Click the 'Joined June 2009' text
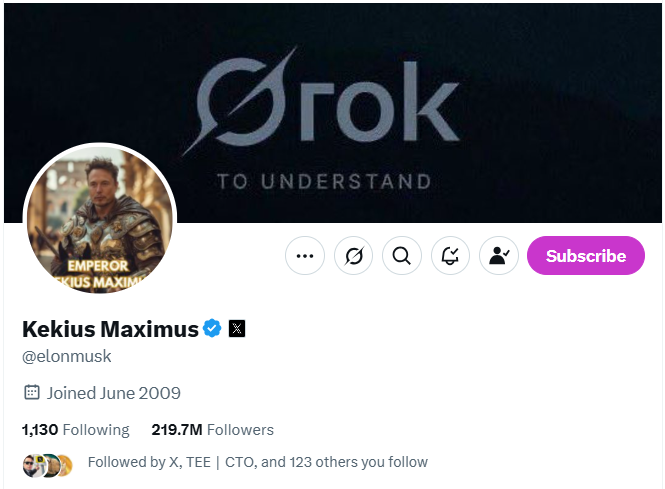This screenshot has height=489, width=665. point(113,393)
